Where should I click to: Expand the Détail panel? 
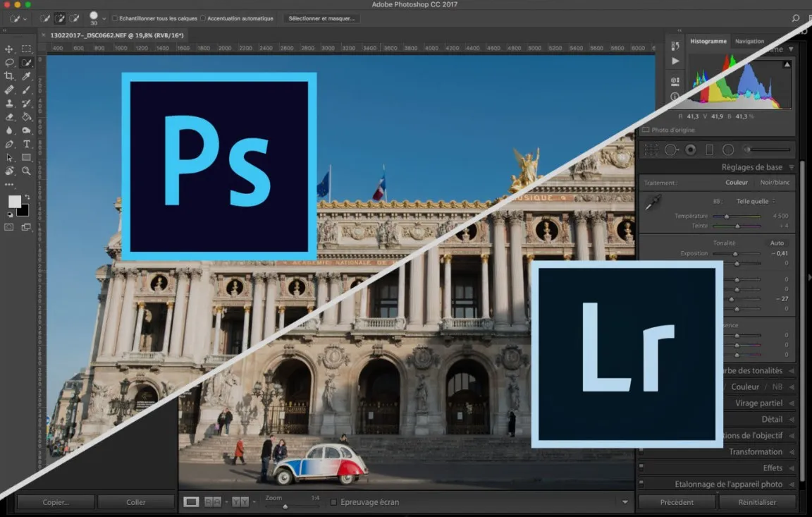click(x=772, y=419)
